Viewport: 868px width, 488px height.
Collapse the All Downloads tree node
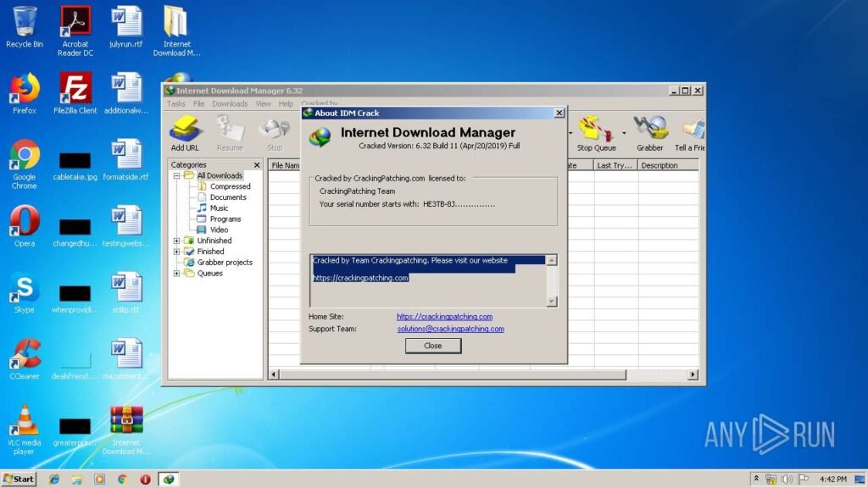(176, 175)
